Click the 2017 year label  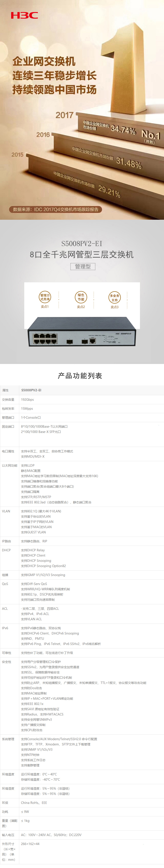[64, 115]
